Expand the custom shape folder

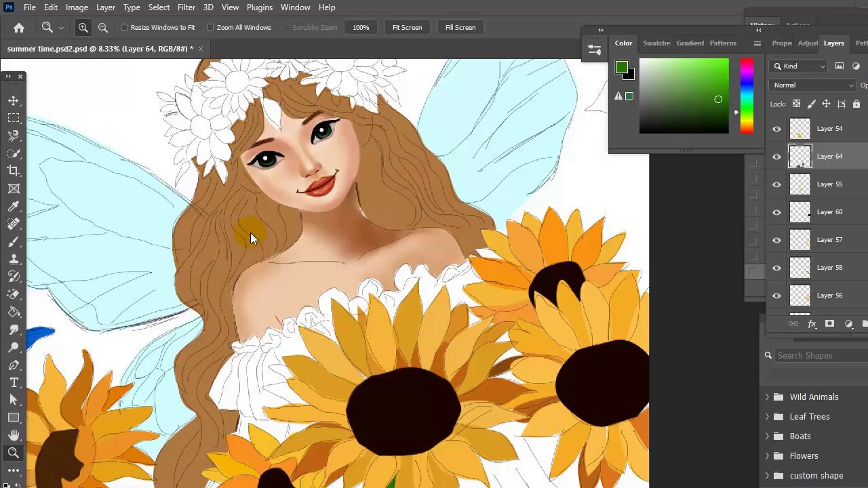768,476
